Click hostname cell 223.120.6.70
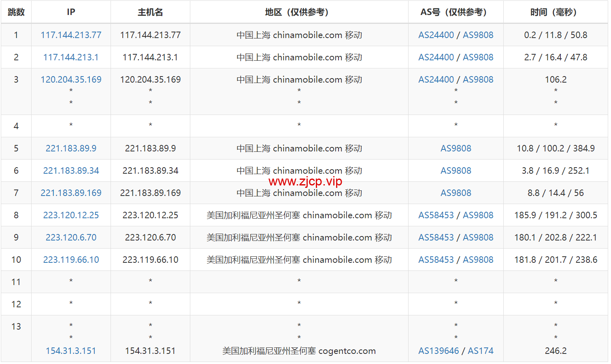The height and width of the screenshot is (364, 611). coord(150,238)
